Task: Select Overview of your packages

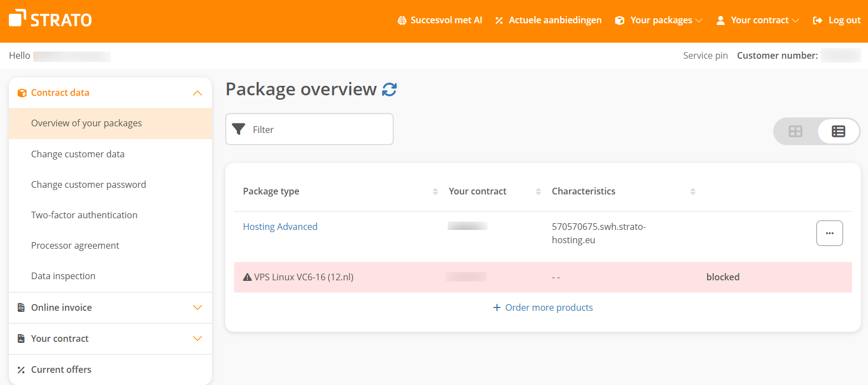Action: click(110, 123)
